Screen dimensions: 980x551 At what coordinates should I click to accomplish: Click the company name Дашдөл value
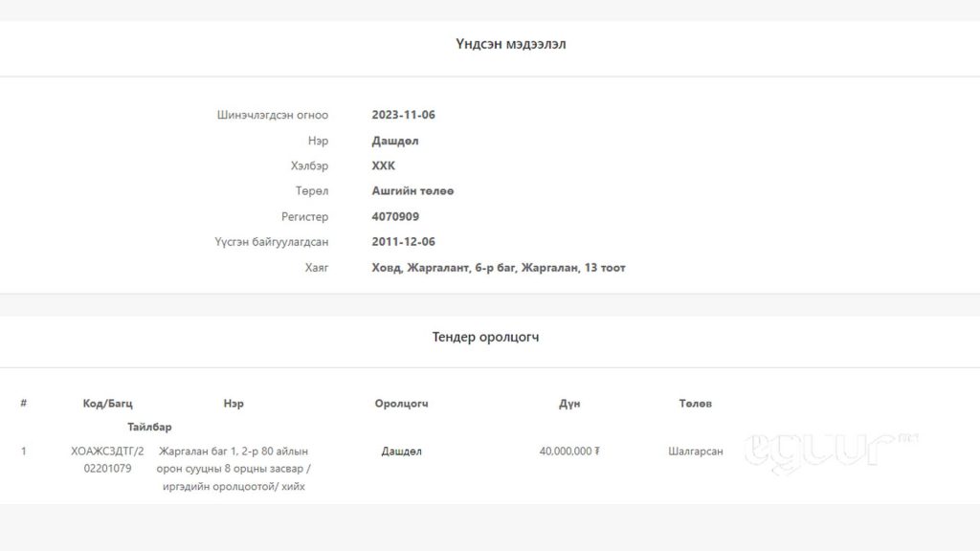click(395, 141)
